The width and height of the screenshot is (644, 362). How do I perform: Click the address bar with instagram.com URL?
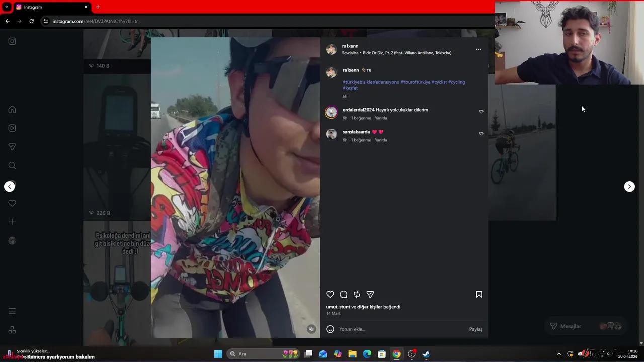click(x=267, y=21)
